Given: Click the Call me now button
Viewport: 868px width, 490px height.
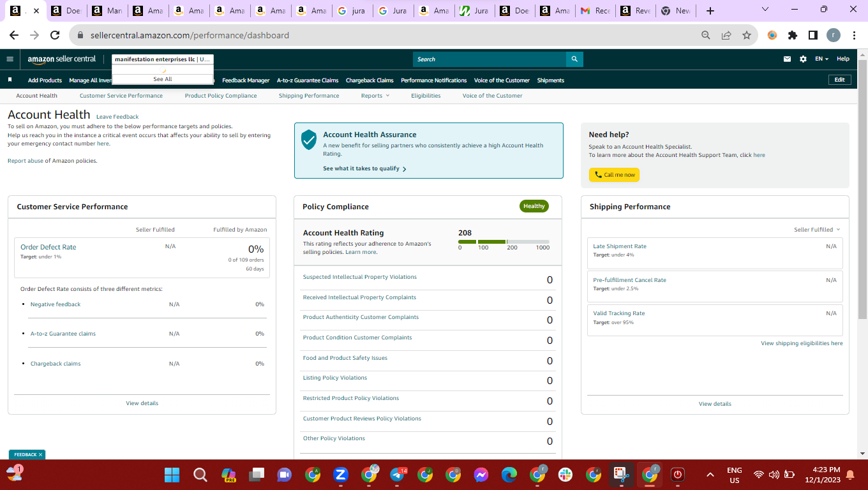Looking at the screenshot, I should (x=614, y=175).
